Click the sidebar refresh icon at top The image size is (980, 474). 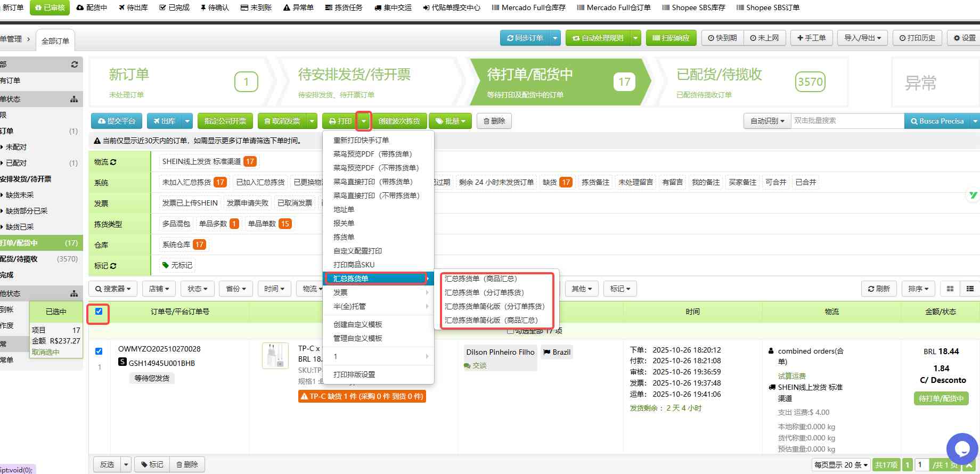[x=74, y=64]
